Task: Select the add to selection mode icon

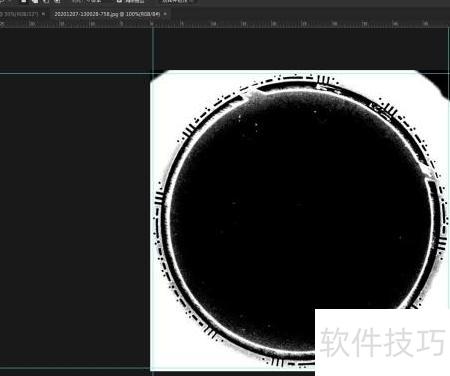Action: click(x=35, y=1)
